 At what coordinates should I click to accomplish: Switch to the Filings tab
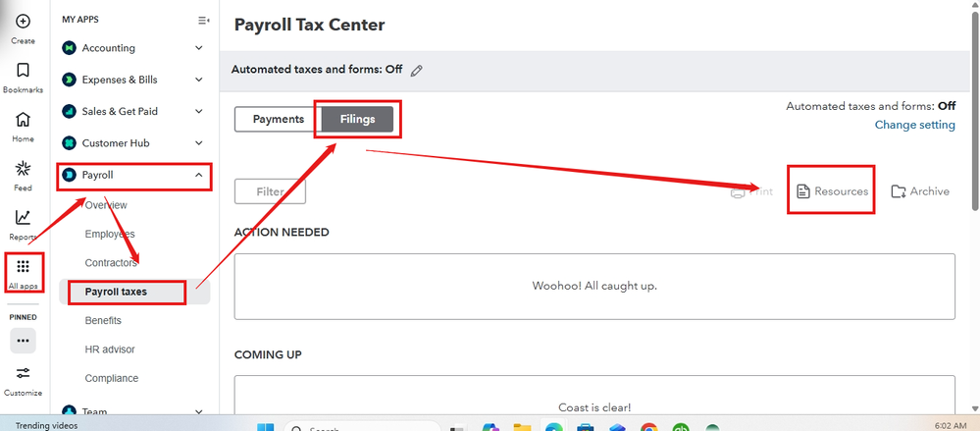[357, 119]
